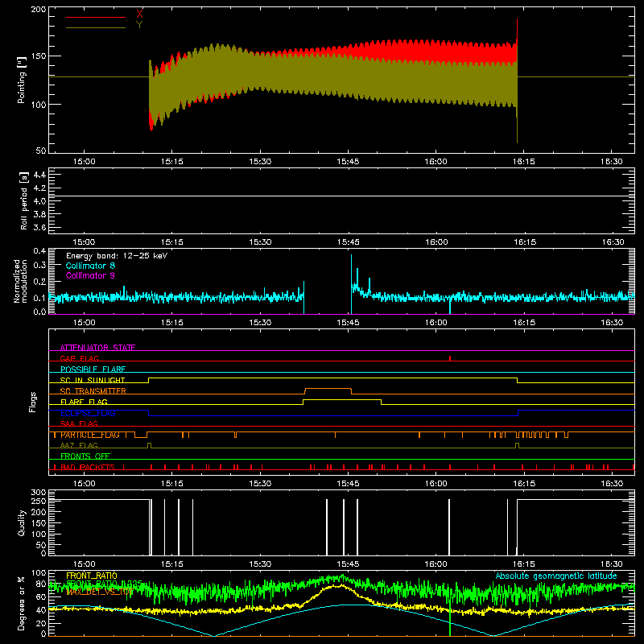Select the POSSIBLE_FLARE flag label
644x644 pixels.
[93, 369]
